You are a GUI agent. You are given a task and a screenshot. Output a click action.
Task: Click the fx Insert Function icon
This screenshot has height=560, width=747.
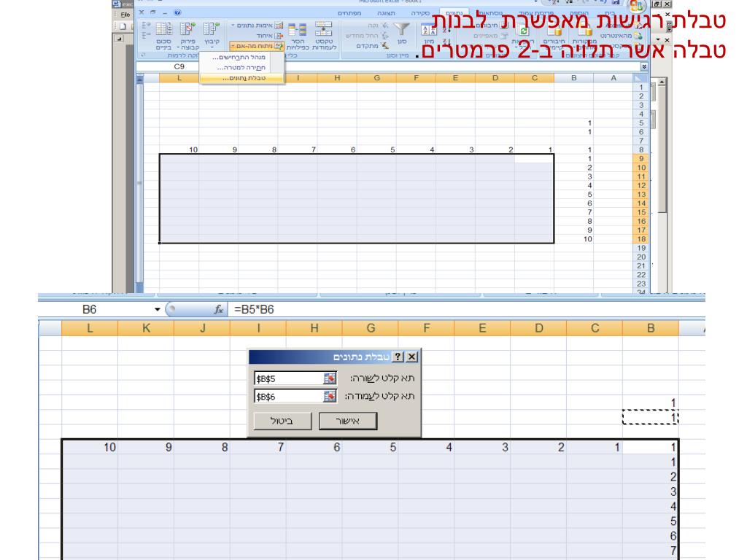tap(219, 309)
